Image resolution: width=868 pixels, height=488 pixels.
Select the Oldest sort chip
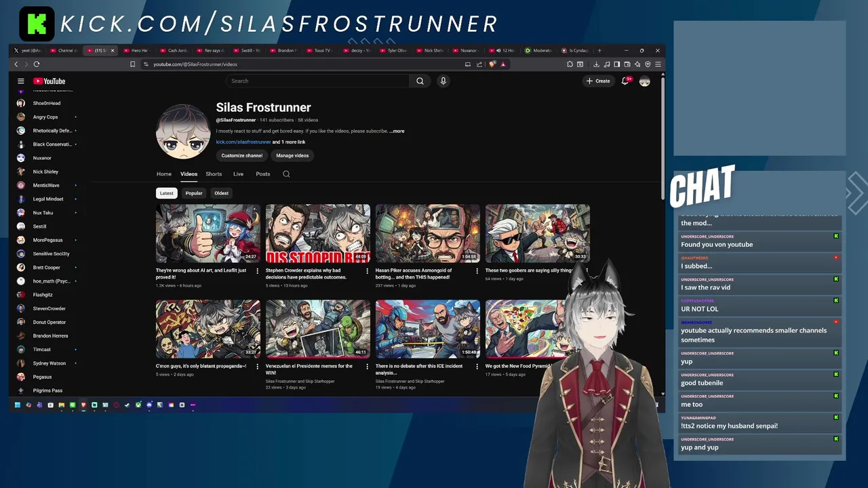222,193
